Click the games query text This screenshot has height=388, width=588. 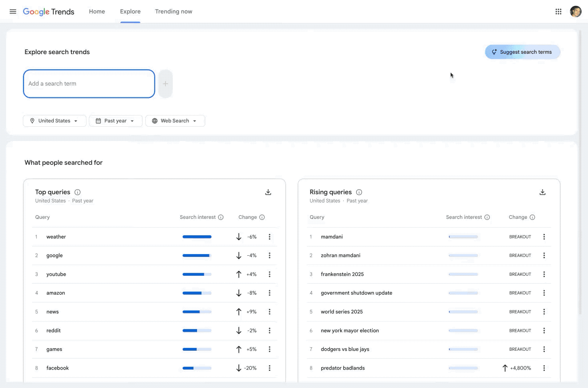coord(54,349)
